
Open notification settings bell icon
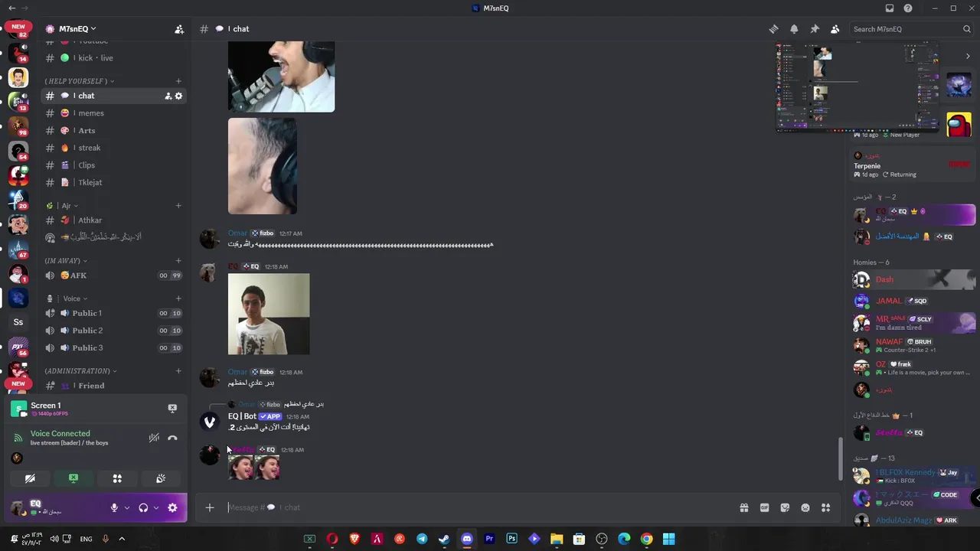(794, 29)
